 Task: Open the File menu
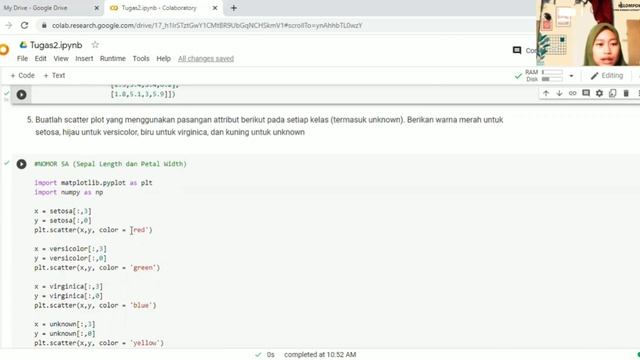tap(22, 59)
